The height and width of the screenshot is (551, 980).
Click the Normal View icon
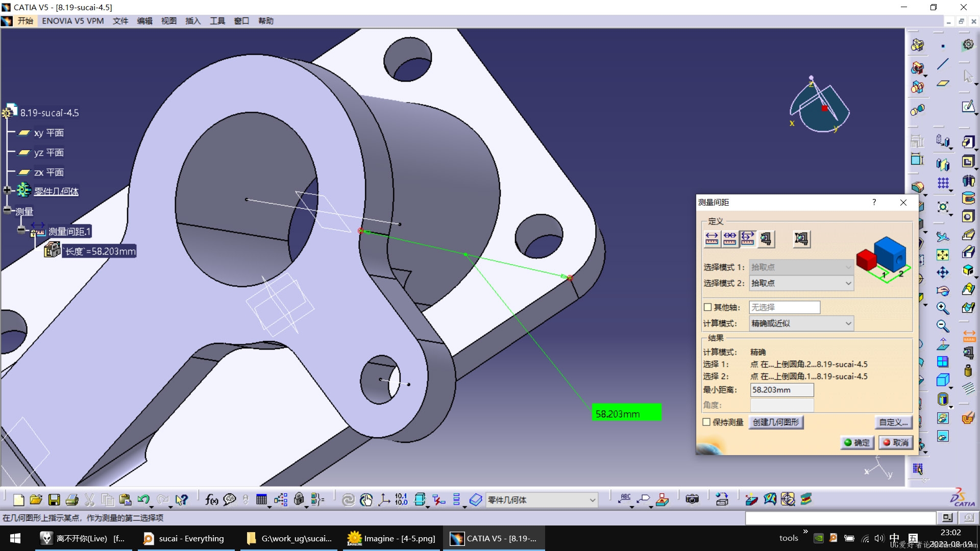point(943,344)
